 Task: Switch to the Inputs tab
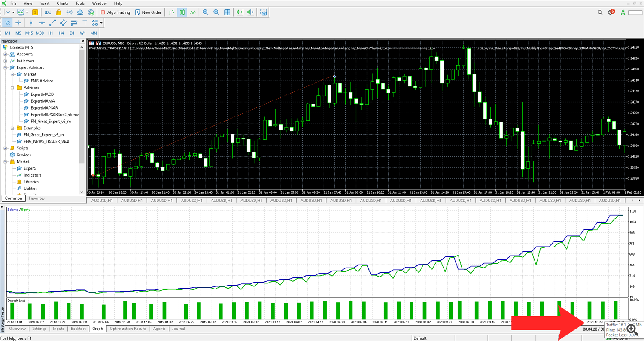pos(58,329)
